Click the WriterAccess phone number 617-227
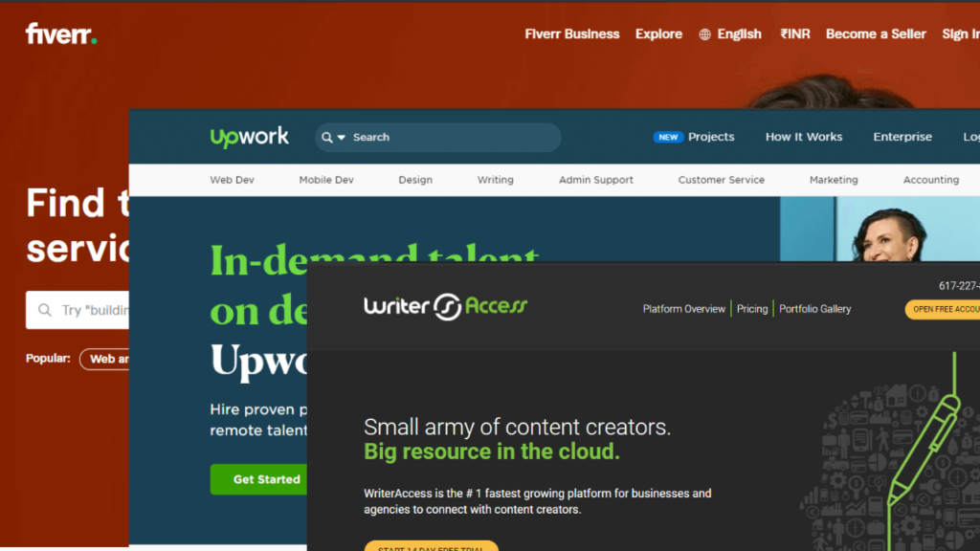980x551 pixels. click(959, 286)
